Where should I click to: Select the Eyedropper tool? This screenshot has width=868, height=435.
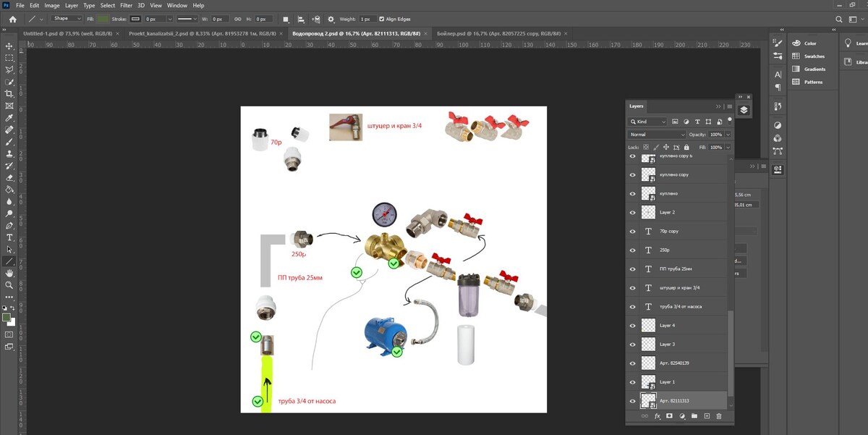(x=9, y=117)
